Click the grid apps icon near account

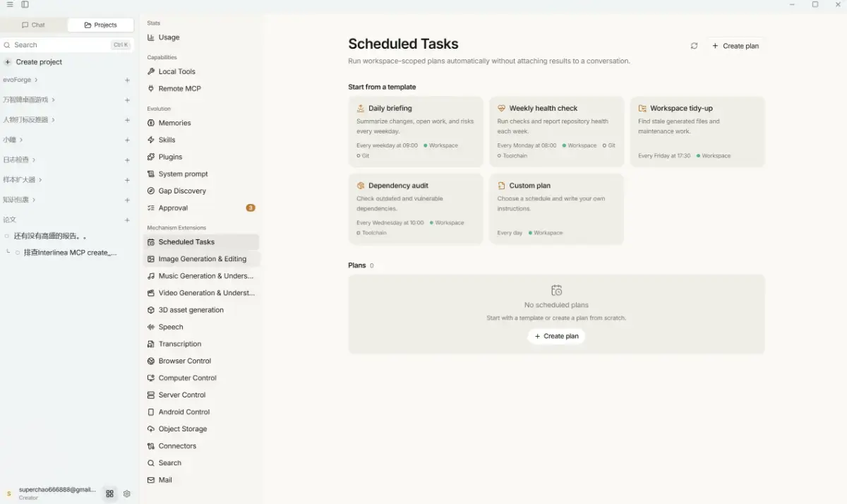pyautogui.click(x=109, y=494)
